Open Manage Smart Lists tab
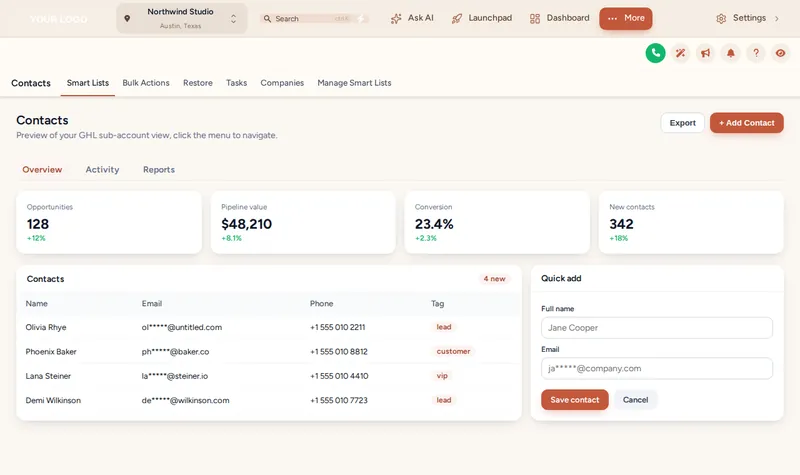Image resolution: width=800 pixels, height=475 pixels. (354, 83)
